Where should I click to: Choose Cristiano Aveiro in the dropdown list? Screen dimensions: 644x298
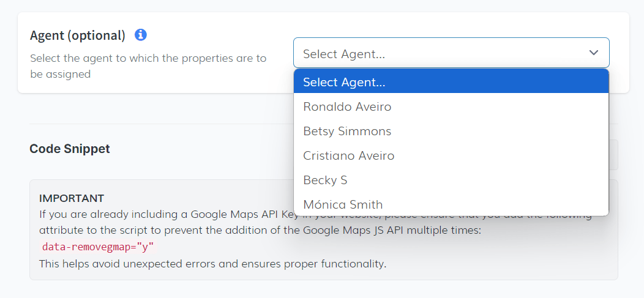click(348, 155)
